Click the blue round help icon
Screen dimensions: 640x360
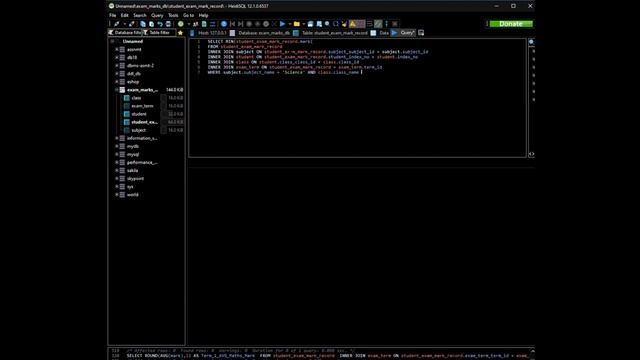[x=224, y=24]
